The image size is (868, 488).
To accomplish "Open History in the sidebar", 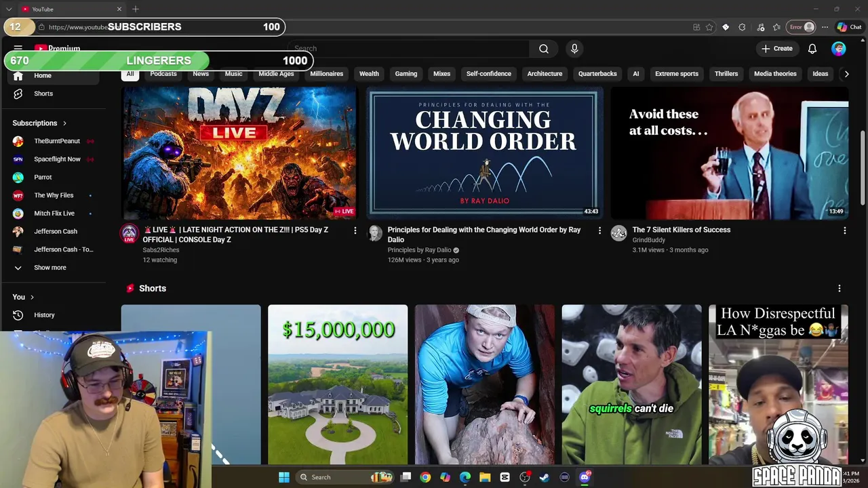I will coord(44,315).
